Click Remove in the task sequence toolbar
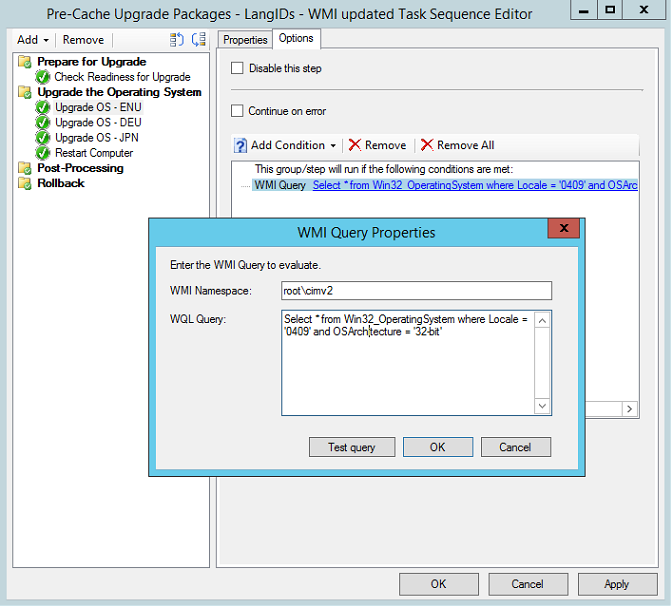 tap(83, 40)
